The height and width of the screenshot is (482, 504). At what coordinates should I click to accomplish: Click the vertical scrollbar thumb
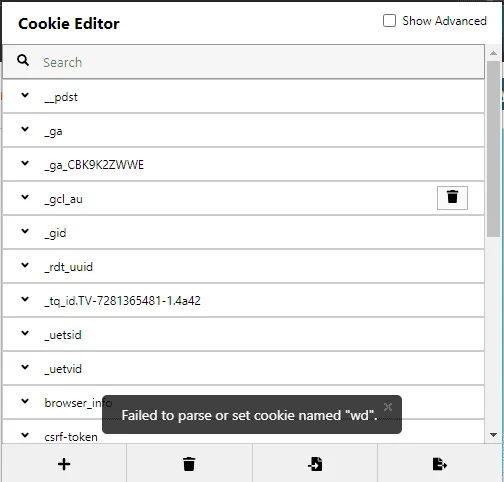click(x=493, y=149)
